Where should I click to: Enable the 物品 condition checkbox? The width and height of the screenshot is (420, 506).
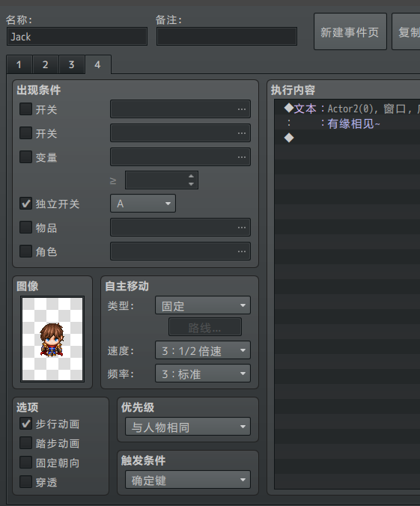tap(25, 228)
